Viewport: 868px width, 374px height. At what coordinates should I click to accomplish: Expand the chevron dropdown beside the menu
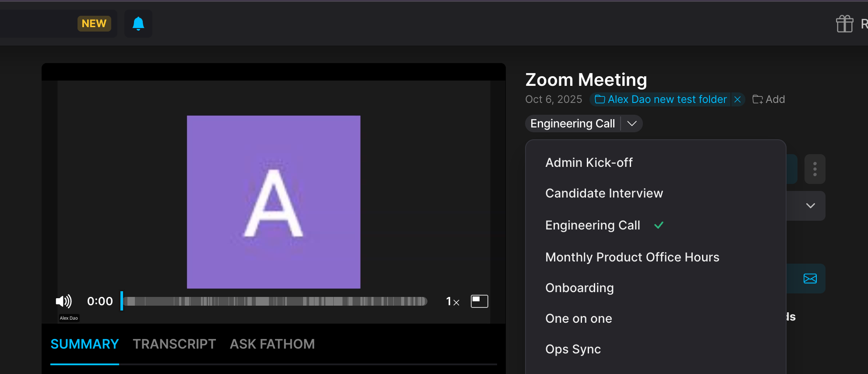[810, 206]
